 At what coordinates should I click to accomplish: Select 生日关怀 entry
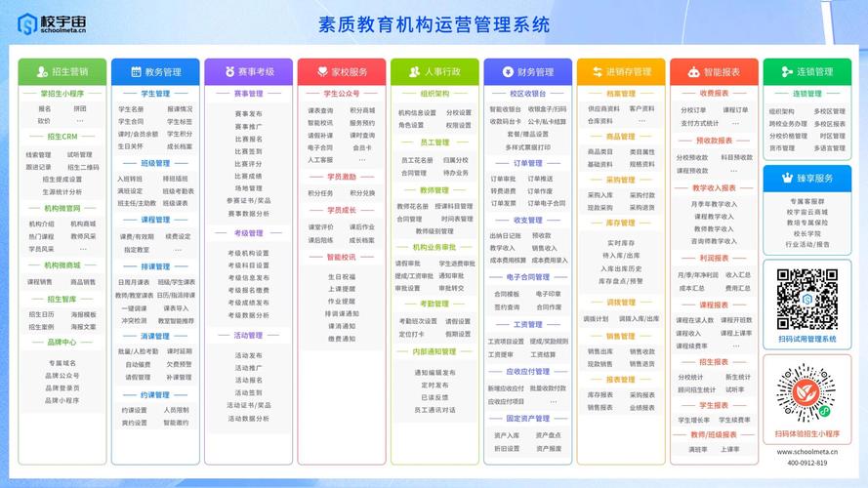[x=131, y=146]
